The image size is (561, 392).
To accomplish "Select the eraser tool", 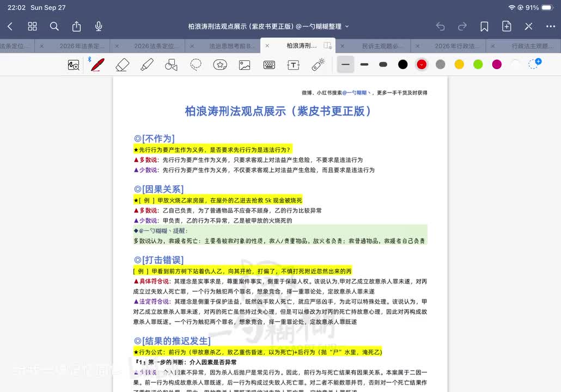I will coord(122,65).
